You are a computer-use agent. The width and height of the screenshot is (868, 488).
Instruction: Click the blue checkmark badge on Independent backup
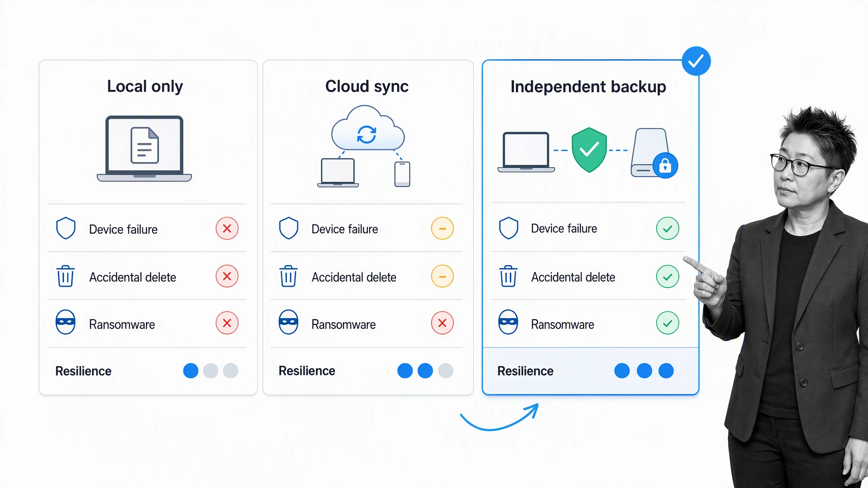pyautogui.click(x=696, y=61)
